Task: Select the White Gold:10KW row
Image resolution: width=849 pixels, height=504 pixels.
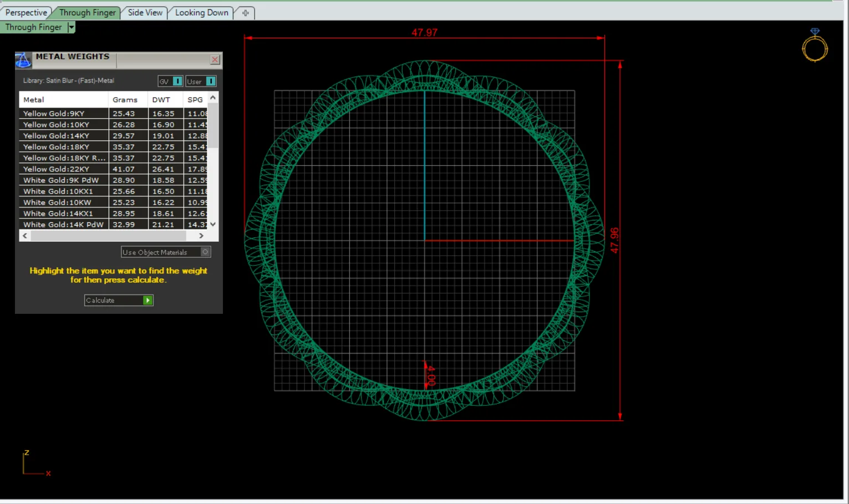Action: 113,202
